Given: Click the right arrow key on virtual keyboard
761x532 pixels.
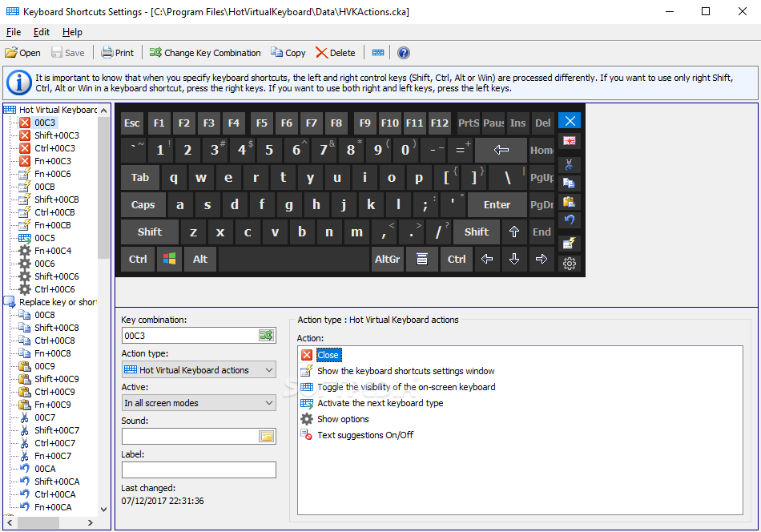Looking at the screenshot, I should coord(542,260).
